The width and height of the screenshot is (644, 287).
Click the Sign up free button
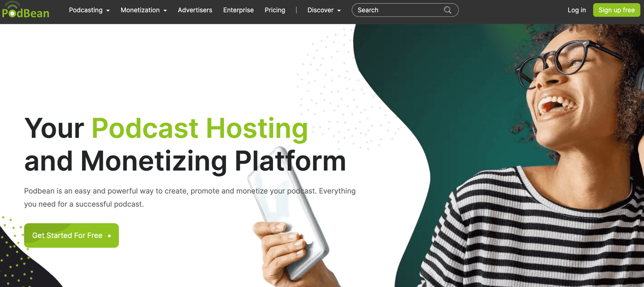click(x=617, y=10)
